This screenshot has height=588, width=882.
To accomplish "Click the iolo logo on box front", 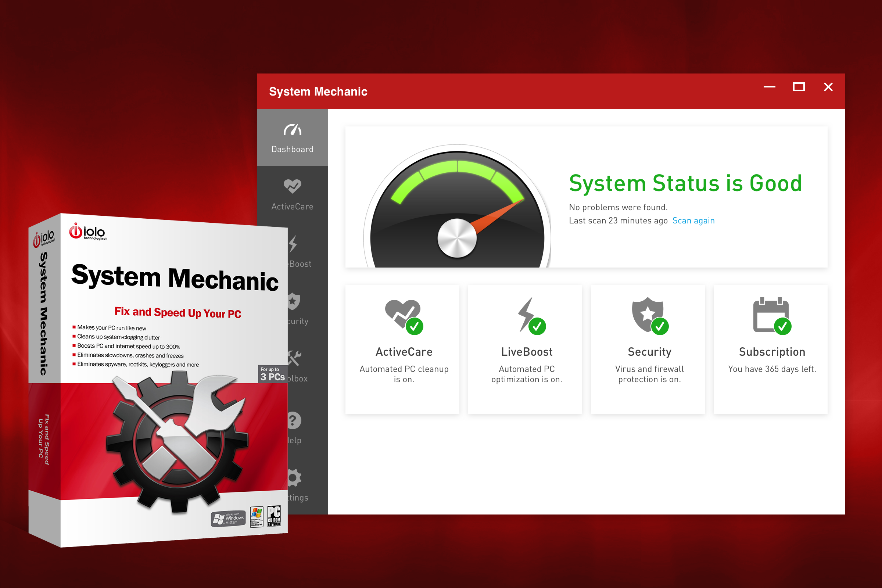I will click(88, 232).
